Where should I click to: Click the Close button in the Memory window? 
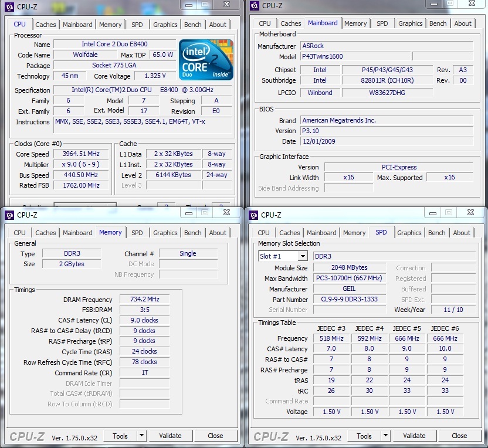pos(215,436)
